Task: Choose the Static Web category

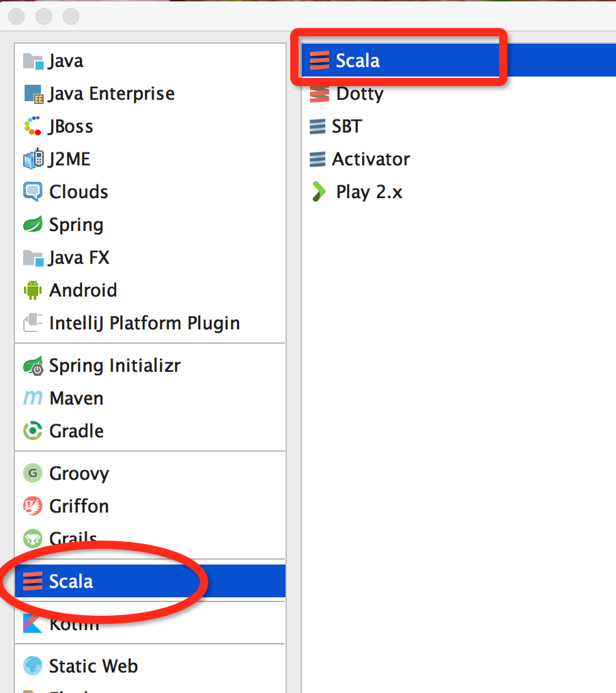Action: [x=92, y=666]
